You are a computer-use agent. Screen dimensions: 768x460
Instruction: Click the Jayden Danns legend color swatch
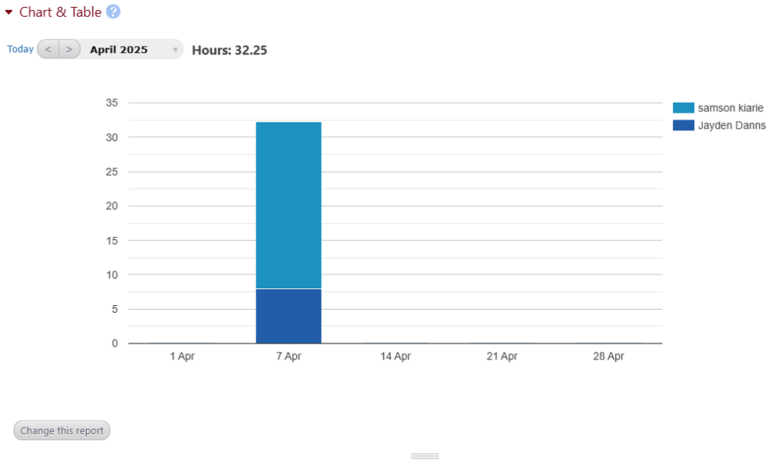683,125
